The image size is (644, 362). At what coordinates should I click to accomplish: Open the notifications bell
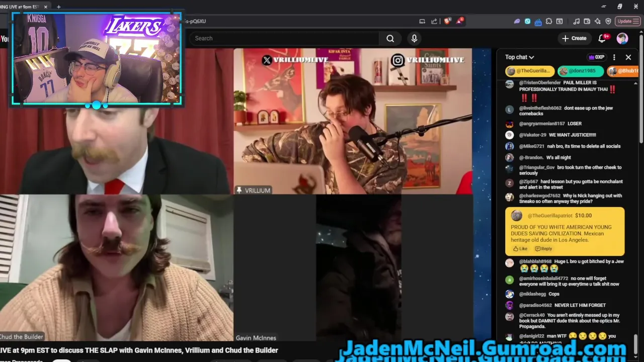click(x=602, y=38)
